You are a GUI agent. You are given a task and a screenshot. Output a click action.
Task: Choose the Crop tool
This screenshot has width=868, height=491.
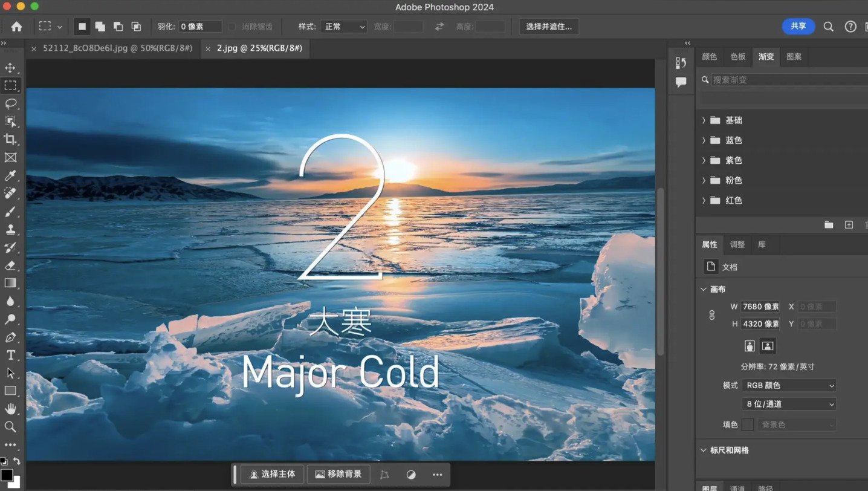pos(10,139)
